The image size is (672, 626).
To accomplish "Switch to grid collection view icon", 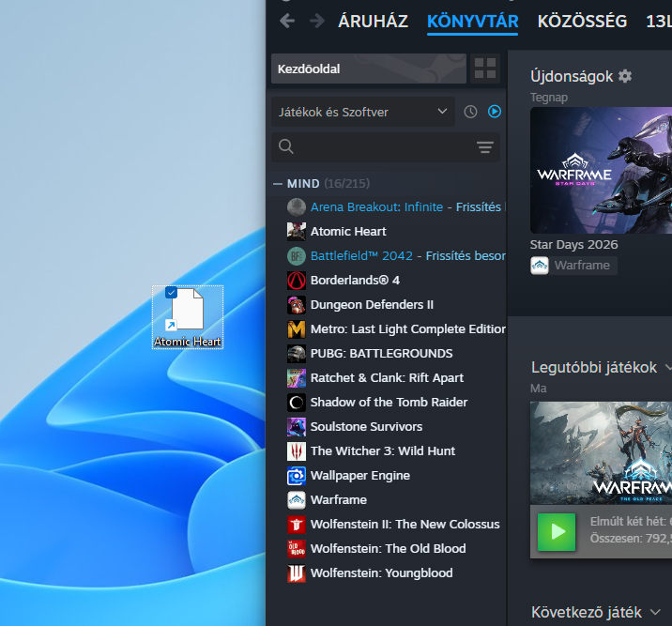I will click(485, 69).
